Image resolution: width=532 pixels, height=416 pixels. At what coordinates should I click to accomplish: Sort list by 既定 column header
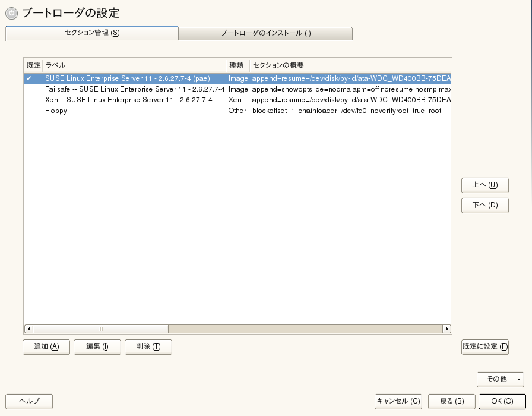point(34,65)
